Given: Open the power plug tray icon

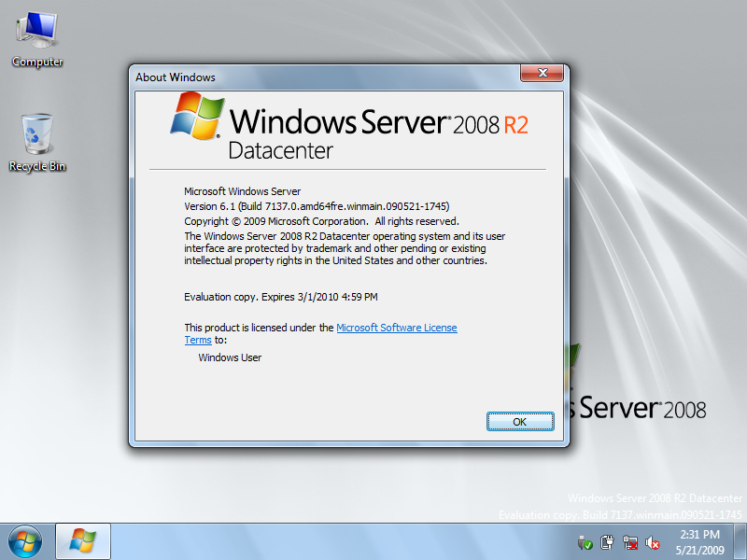Looking at the screenshot, I should (607, 542).
